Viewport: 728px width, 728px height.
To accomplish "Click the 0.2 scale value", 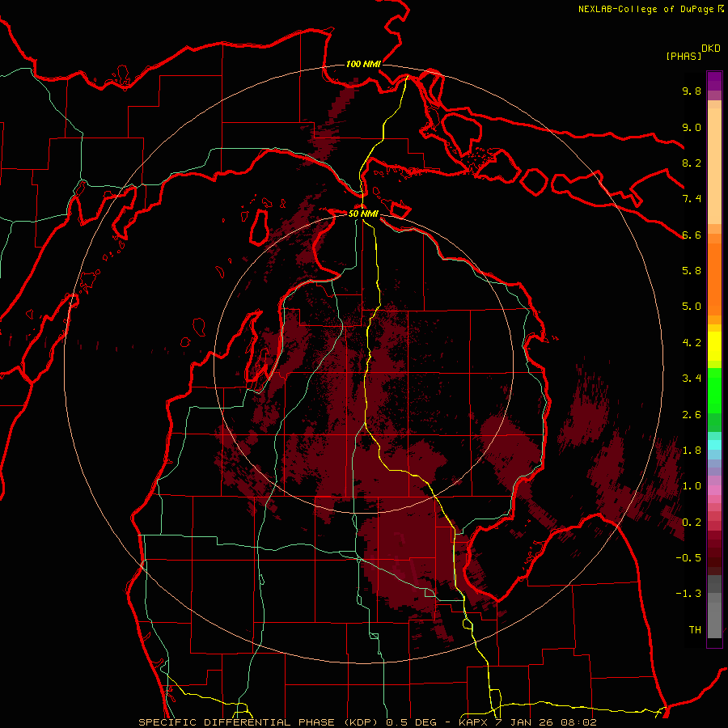I will [692, 523].
